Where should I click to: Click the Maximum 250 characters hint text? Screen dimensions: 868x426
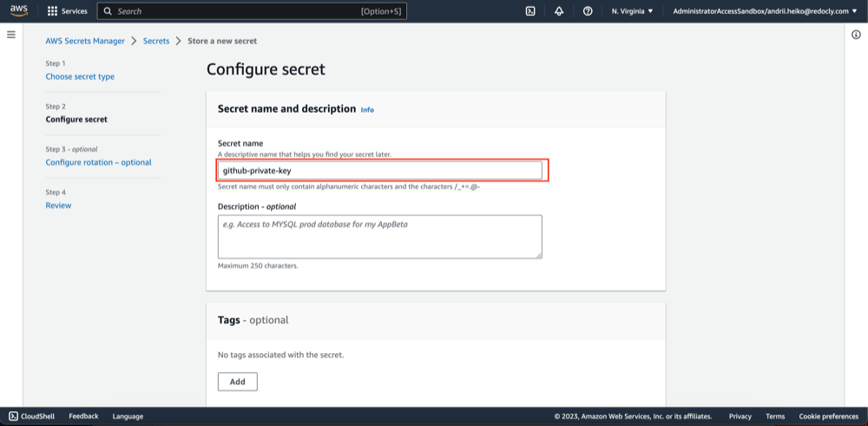click(x=258, y=265)
